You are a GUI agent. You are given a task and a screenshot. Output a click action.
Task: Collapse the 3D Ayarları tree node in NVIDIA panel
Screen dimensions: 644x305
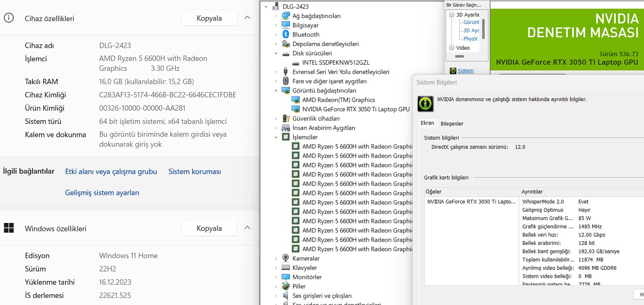(452, 15)
